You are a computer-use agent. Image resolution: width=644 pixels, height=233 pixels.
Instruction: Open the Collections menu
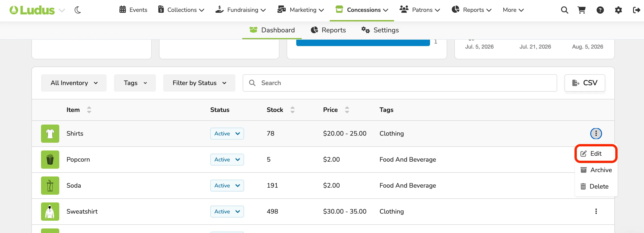click(x=181, y=10)
